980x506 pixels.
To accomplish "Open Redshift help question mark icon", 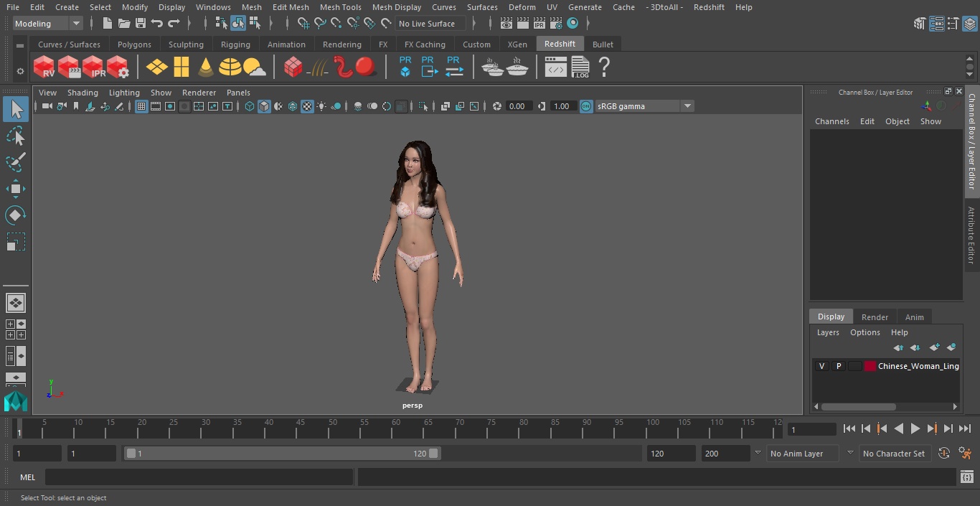I will (x=604, y=67).
